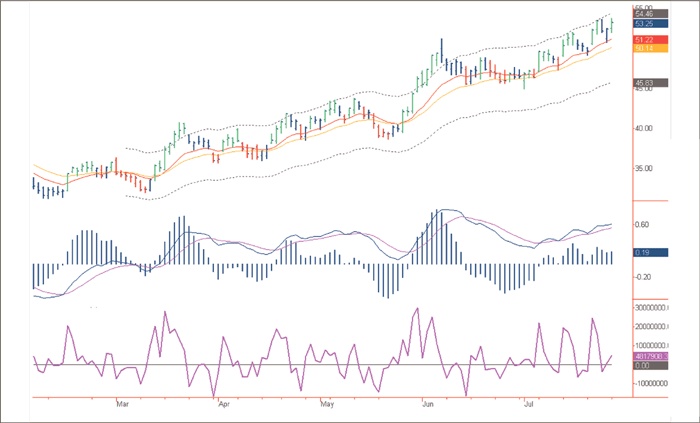Click the 35.00 price axis label
Image resolution: width=700 pixels, height=423 pixels.
point(648,169)
